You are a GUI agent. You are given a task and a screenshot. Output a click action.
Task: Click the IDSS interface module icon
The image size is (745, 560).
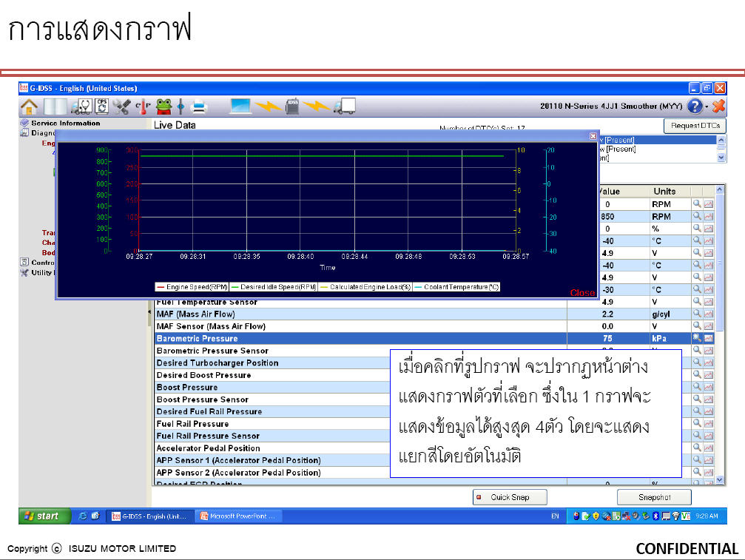292,106
